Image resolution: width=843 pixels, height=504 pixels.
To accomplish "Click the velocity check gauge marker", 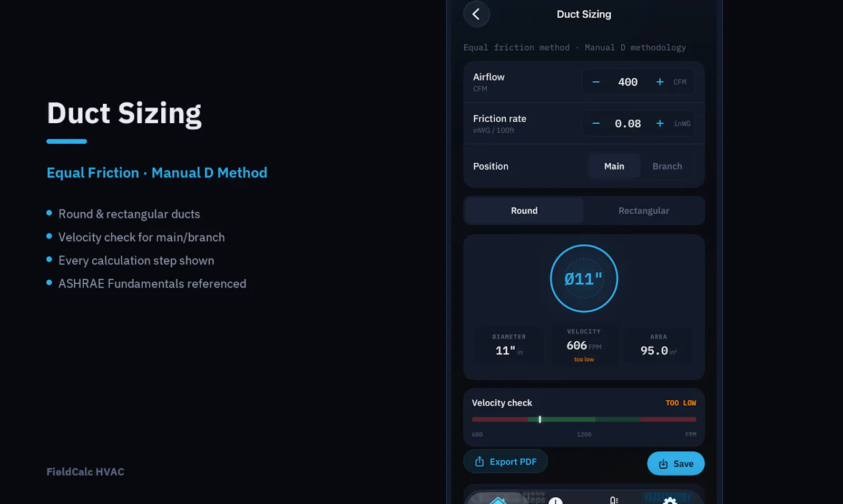I will click(540, 420).
